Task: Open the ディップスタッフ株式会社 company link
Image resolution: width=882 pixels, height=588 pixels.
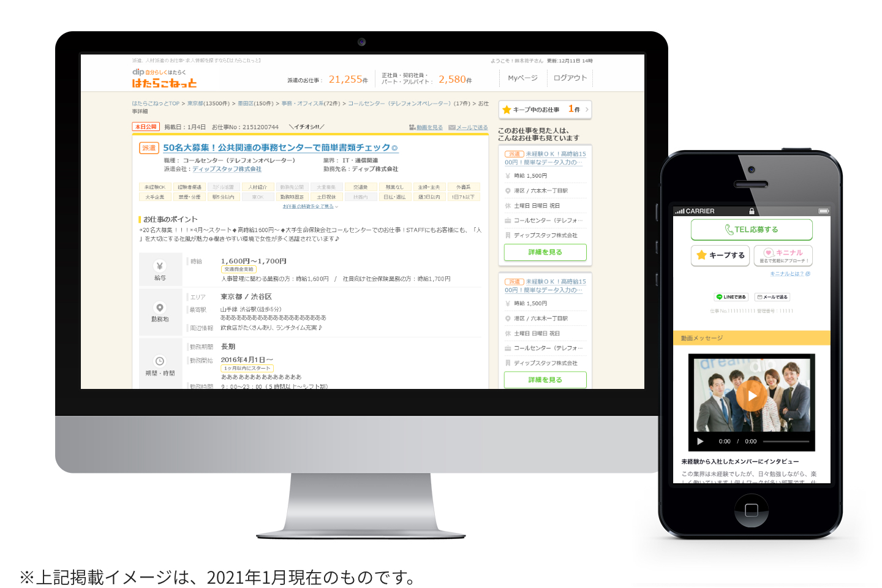Action: tap(227, 169)
